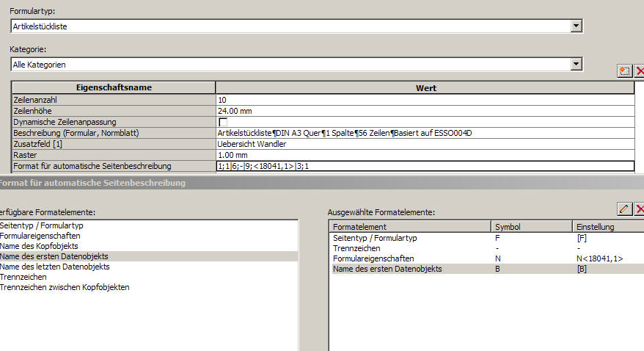The width and height of the screenshot is (644, 351).
Task: Open the Kategorie dropdown arrow
Action: [576, 64]
